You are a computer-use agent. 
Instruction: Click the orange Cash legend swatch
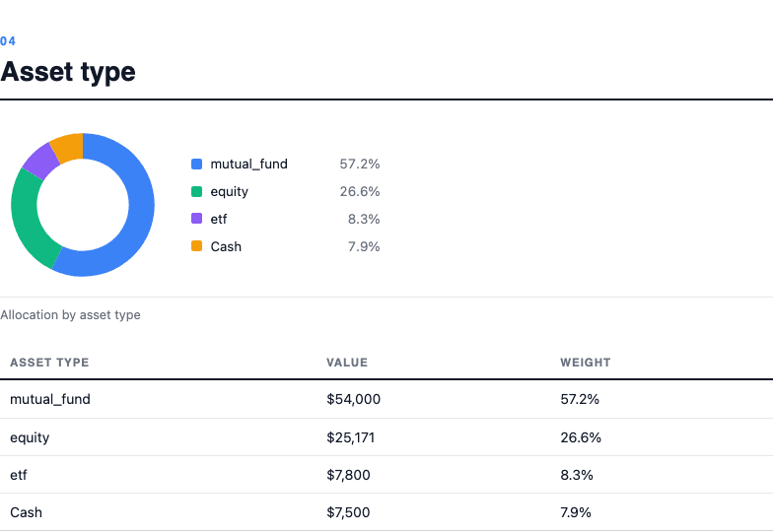coord(197,246)
